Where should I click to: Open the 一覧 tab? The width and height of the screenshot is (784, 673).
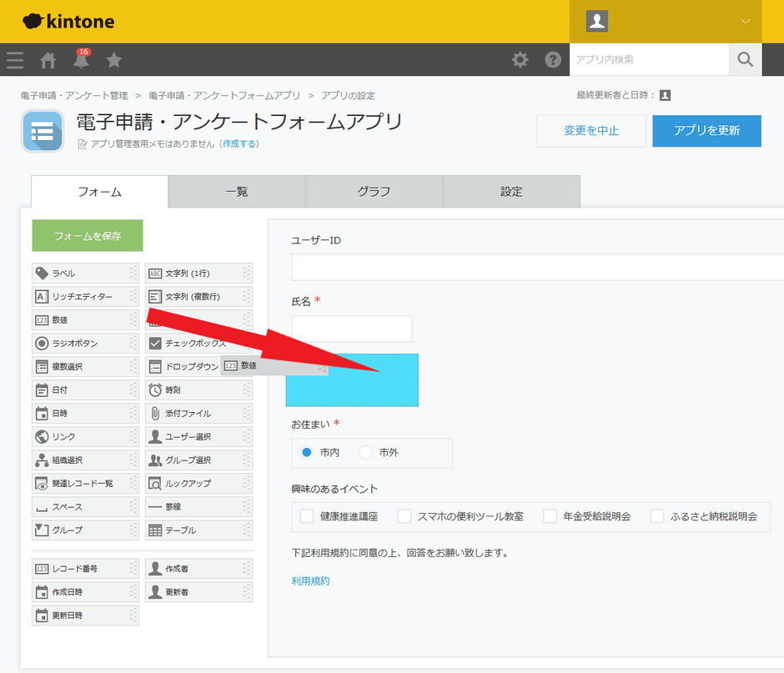coord(236,192)
